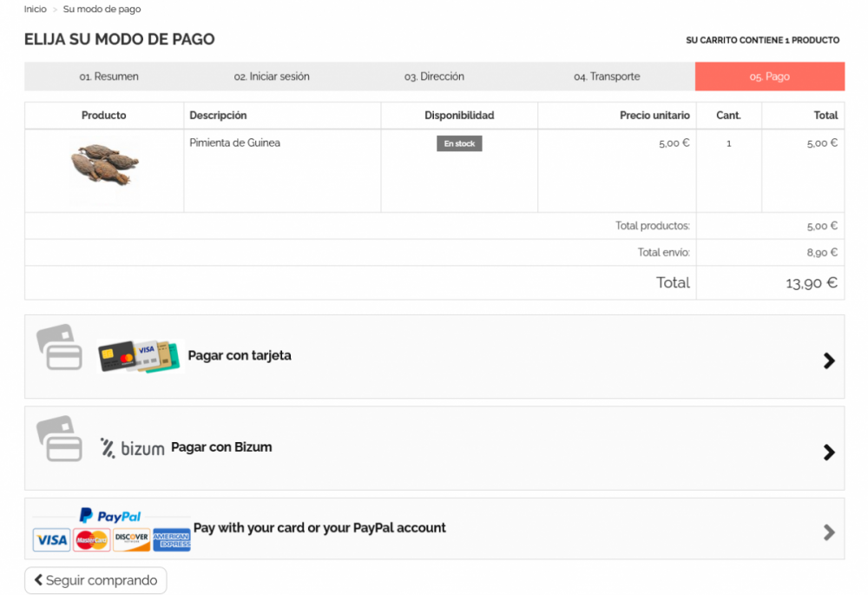
Task: Open the 03. Dirección step tab
Action: coord(434,76)
